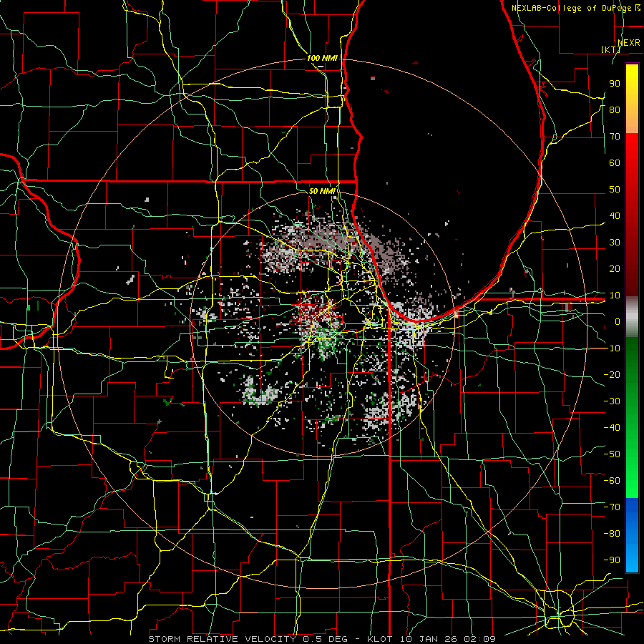The width and height of the screenshot is (644, 644).
Task: Click the "80" value on the velocity scale
Action: [615, 110]
